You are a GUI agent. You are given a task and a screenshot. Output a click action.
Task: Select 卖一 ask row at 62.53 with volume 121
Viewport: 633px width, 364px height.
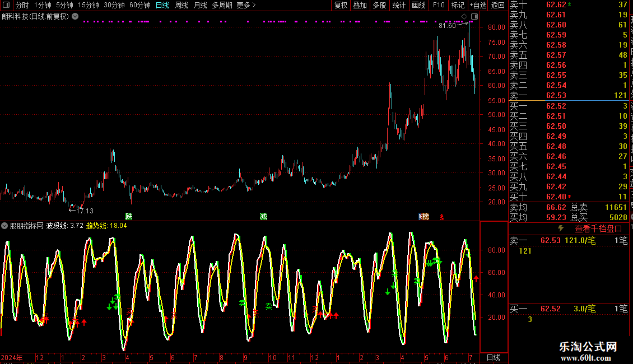pos(569,95)
